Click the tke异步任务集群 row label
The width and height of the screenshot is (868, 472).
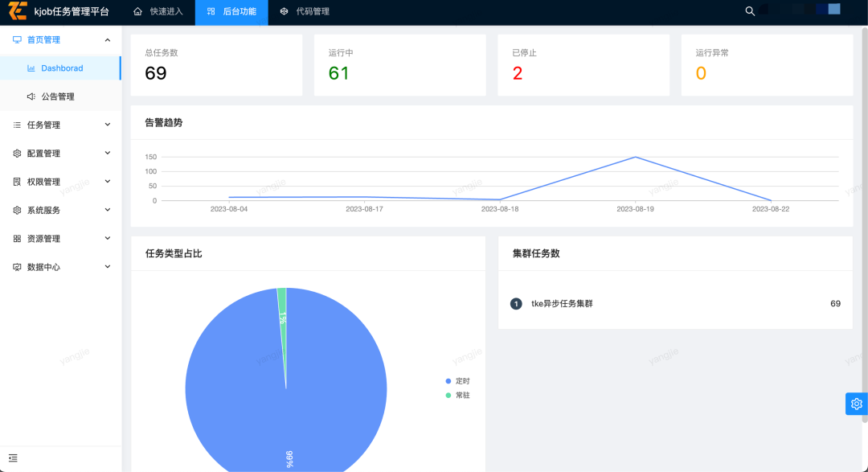(x=562, y=304)
